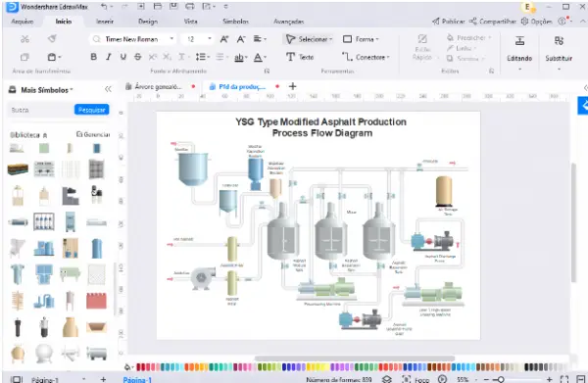
Task: Click the increase font size icon
Action: coord(224,39)
